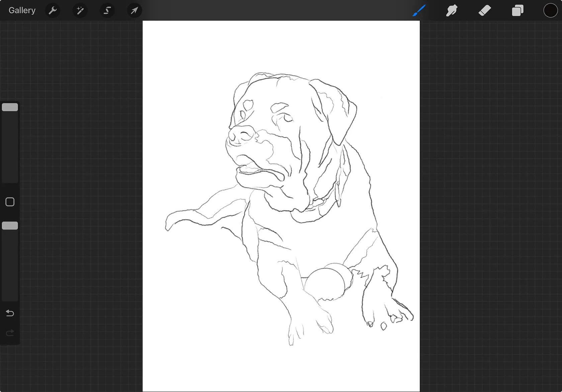Tap Gallery label in top bar

point(21,10)
